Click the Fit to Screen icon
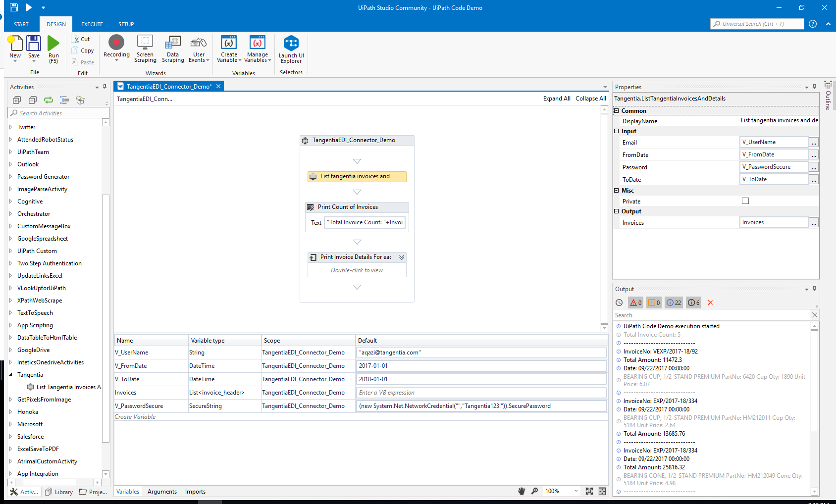 point(589,491)
